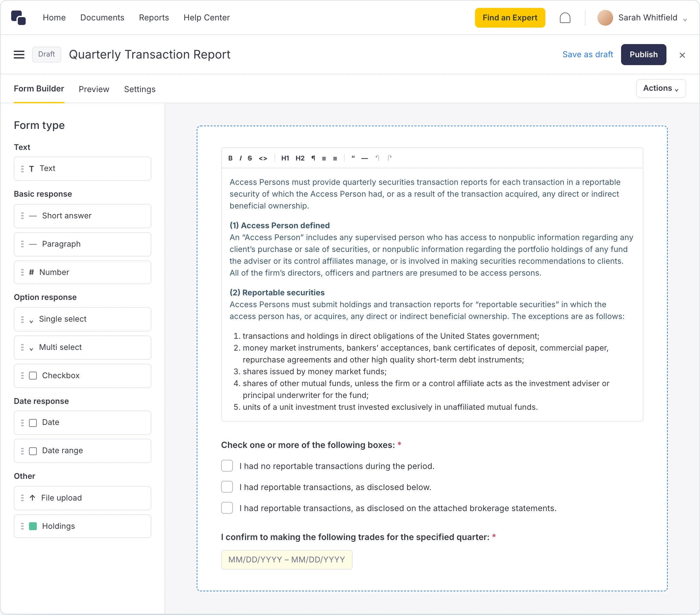
Task: Open the Help Center nav link
Action: (x=207, y=18)
